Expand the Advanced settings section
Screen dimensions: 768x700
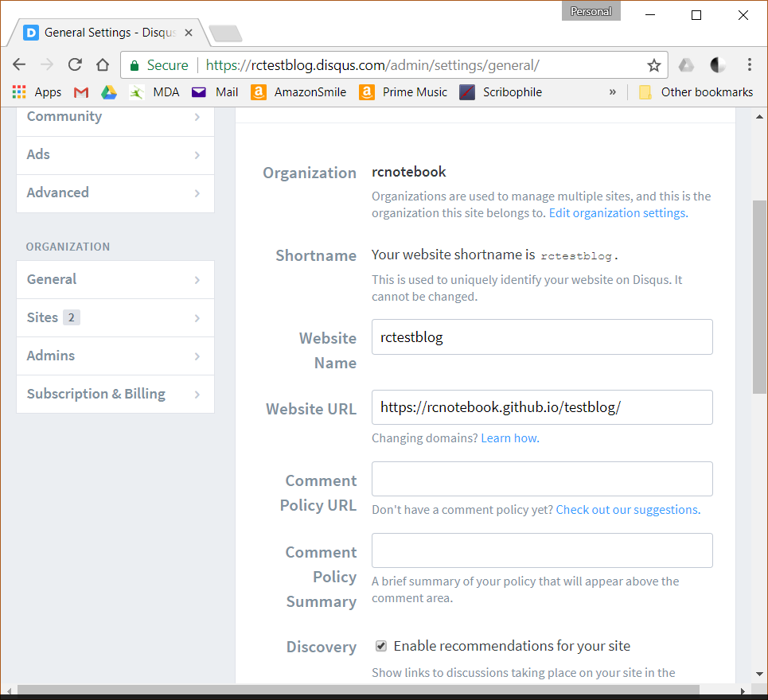point(115,193)
